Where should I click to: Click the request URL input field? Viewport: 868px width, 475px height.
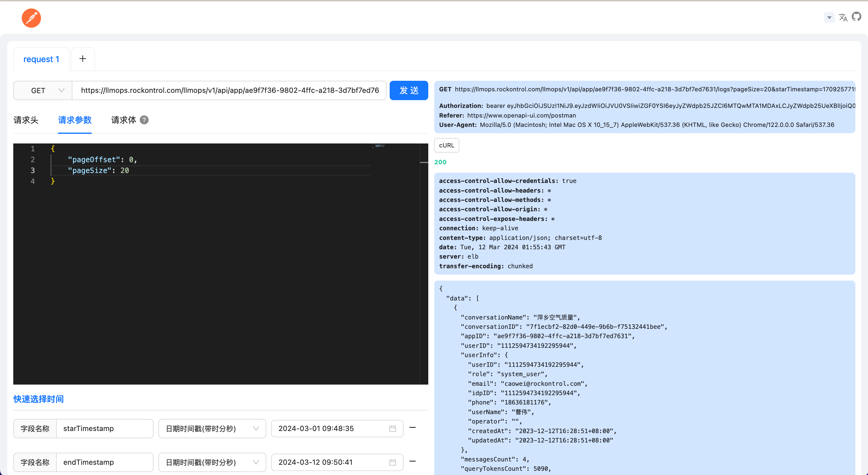click(229, 90)
